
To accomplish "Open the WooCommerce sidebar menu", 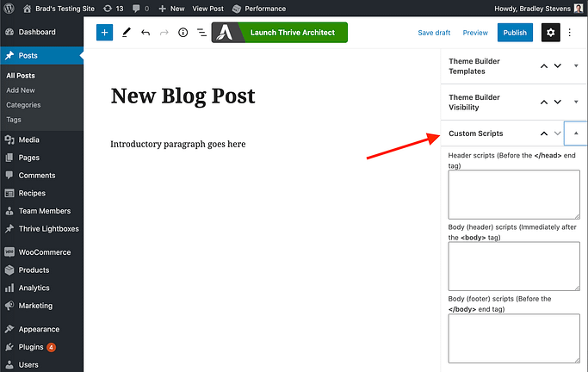I will click(44, 252).
